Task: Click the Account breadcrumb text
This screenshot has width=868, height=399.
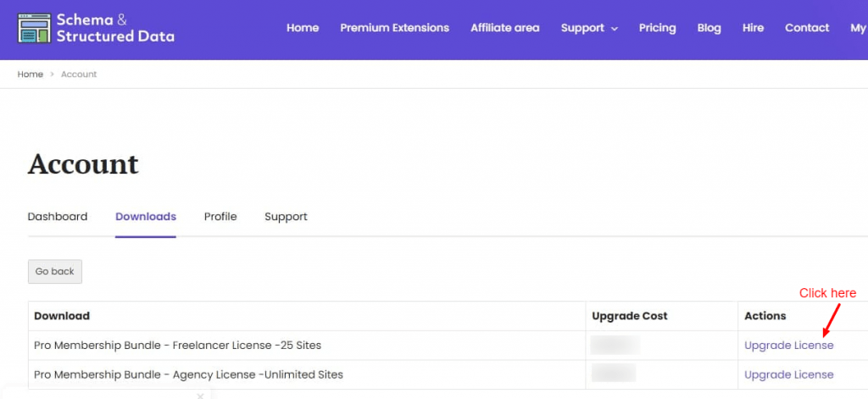Action: click(79, 75)
